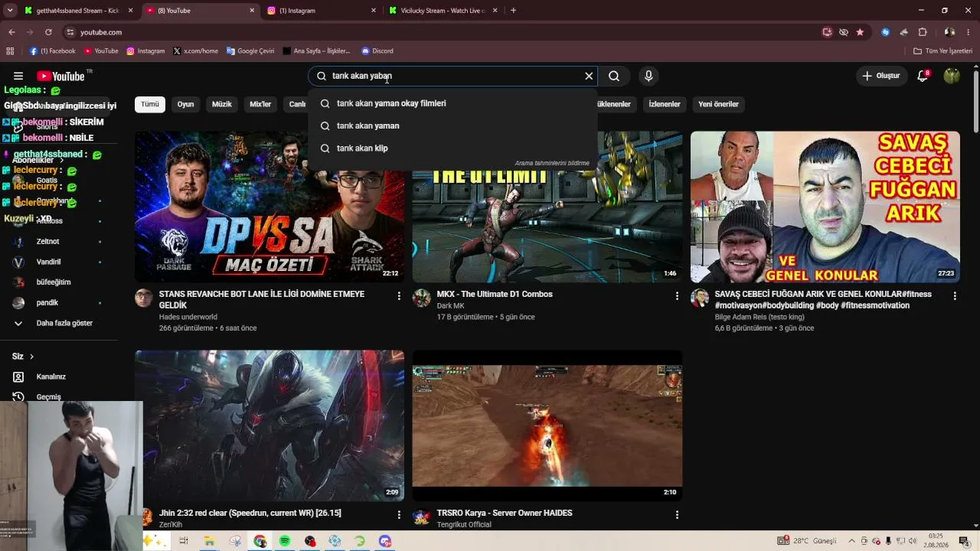The image size is (980, 551).
Task: Open the Savaş Cebeci Fuğgan Arık thumbnail
Action: tap(825, 207)
